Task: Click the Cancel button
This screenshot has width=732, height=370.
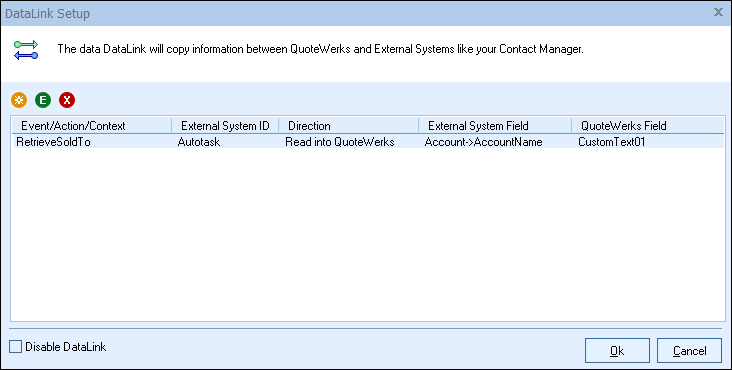Action: pyautogui.click(x=690, y=351)
